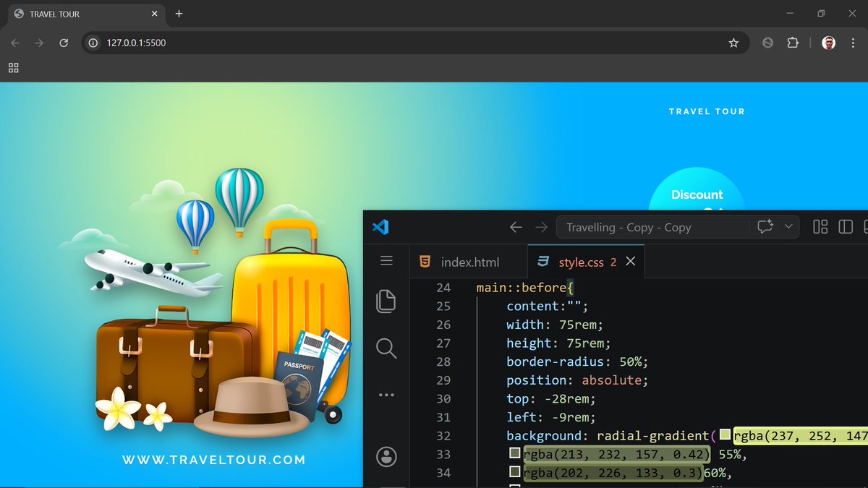Viewport: 868px width, 488px height.
Task: Open Customize Layout icon in VS Code
Action: point(820,227)
